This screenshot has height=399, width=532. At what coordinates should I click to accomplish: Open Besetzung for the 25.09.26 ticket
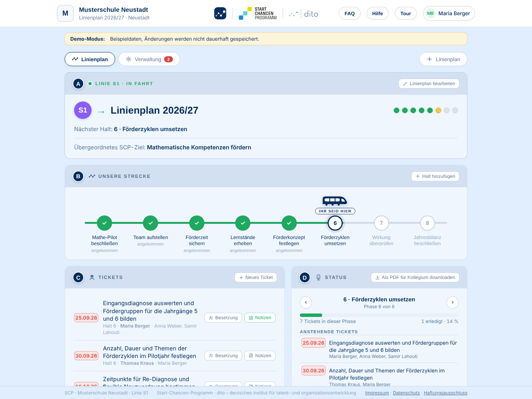(x=223, y=318)
